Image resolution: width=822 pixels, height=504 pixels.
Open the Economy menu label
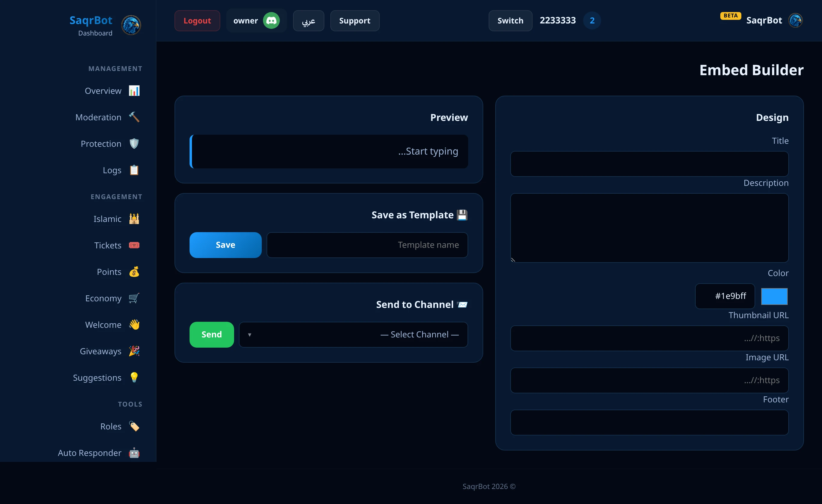point(104,298)
